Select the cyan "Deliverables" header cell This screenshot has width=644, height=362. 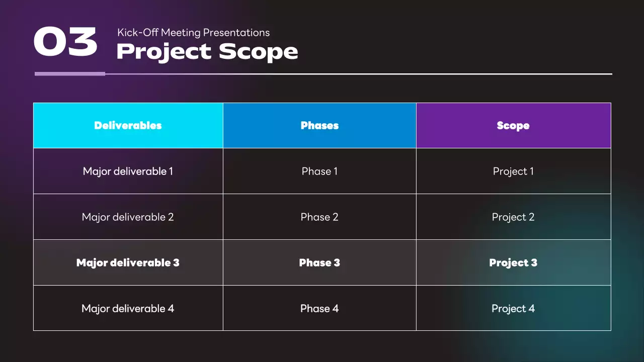coord(128,126)
